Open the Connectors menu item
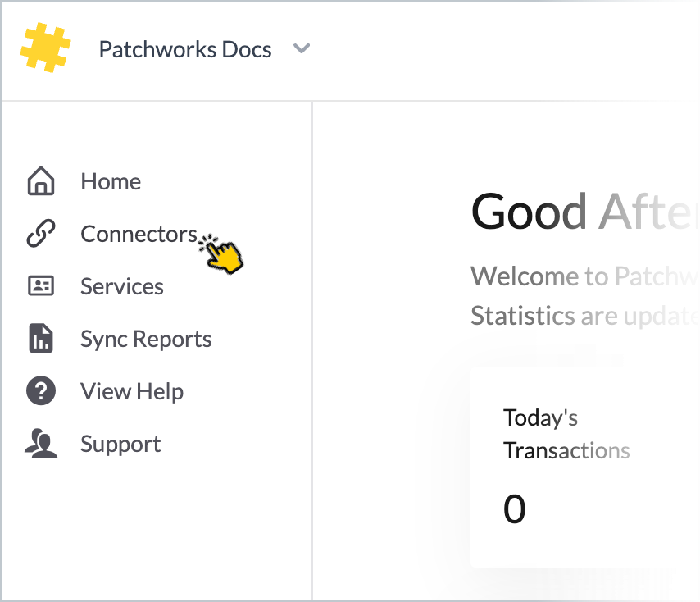 pos(139,234)
